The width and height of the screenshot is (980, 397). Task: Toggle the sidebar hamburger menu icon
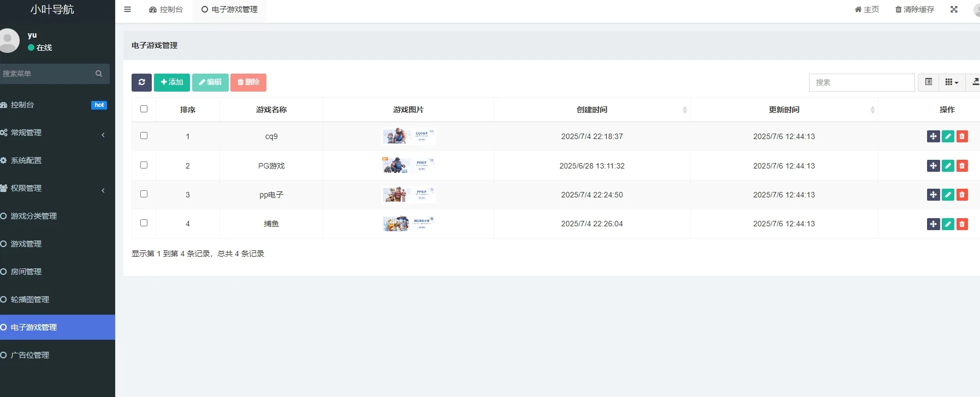[127, 9]
